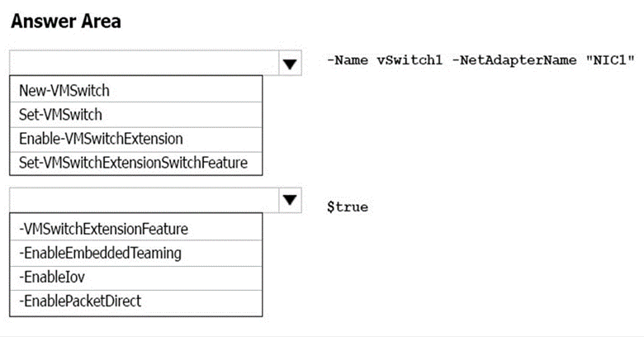
Task: Select Set-VMSwitchExtensionSwitchFeature option
Action: pyautogui.click(x=133, y=163)
